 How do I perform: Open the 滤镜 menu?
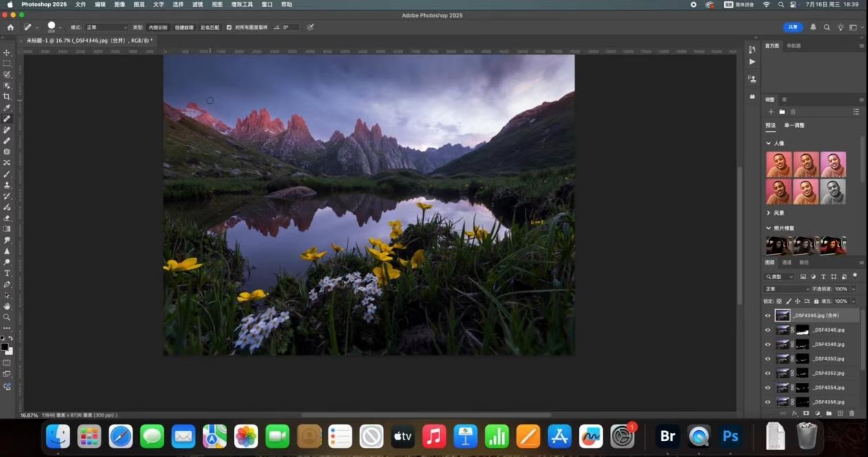click(198, 4)
